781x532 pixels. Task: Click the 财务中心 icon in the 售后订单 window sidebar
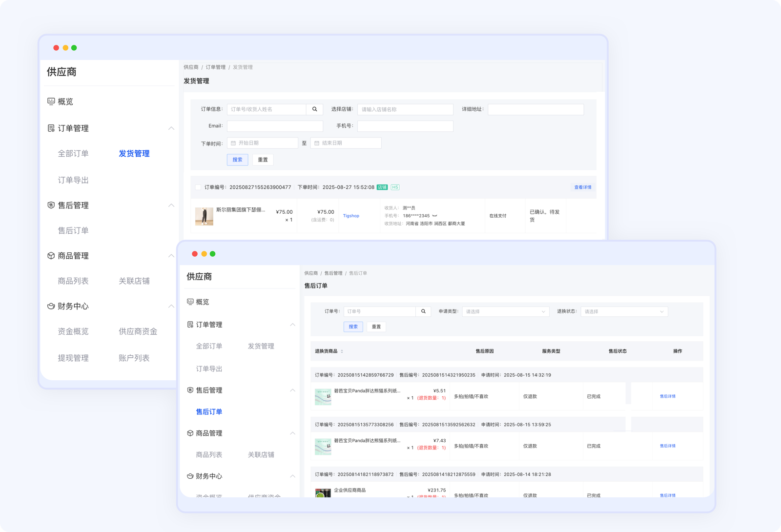point(190,476)
